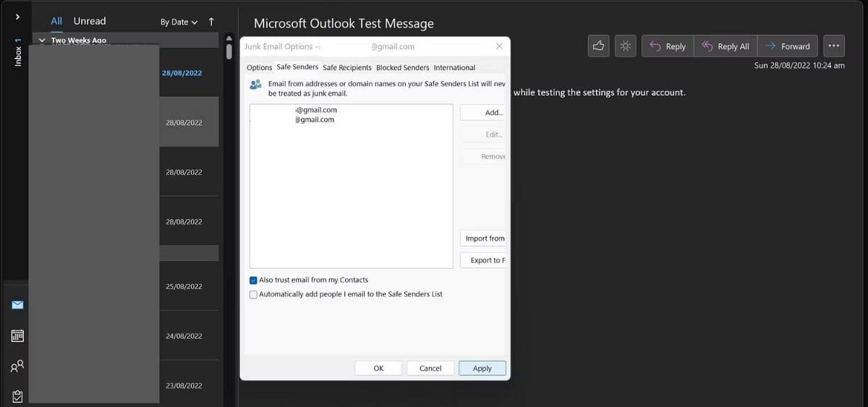Show All messages filter
Image resolution: width=868 pixels, height=407 pixels.
coord(56,21)
